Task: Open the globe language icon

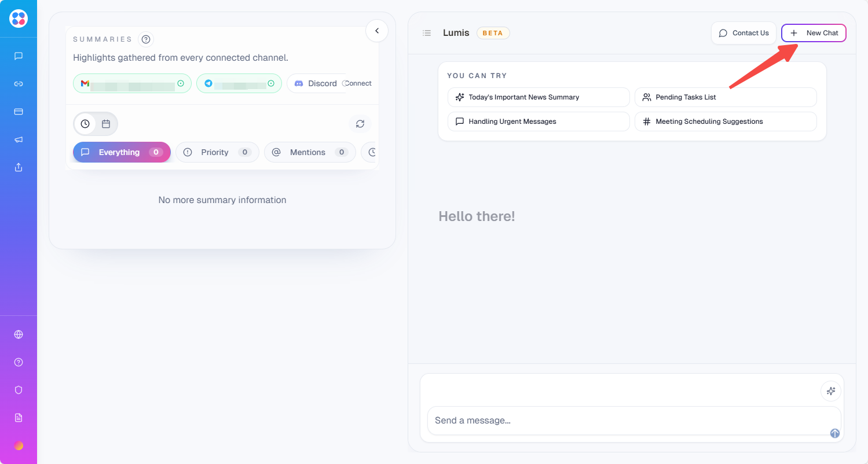Action: coord(19,334)
